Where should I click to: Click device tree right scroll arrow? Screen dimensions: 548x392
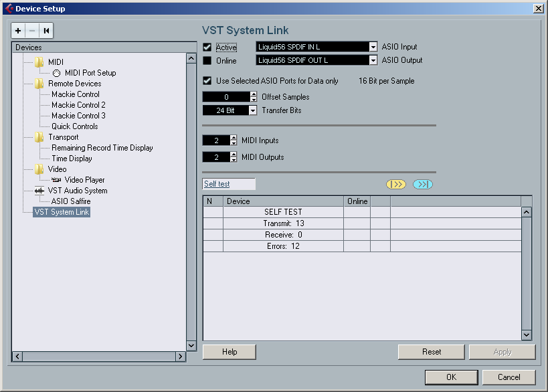point(181,357)
